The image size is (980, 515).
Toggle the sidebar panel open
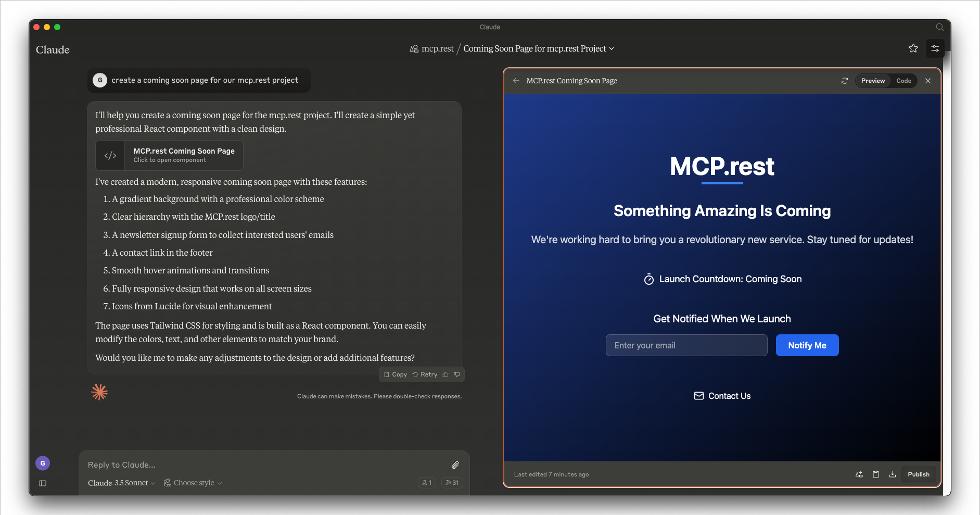click(42, 483)
